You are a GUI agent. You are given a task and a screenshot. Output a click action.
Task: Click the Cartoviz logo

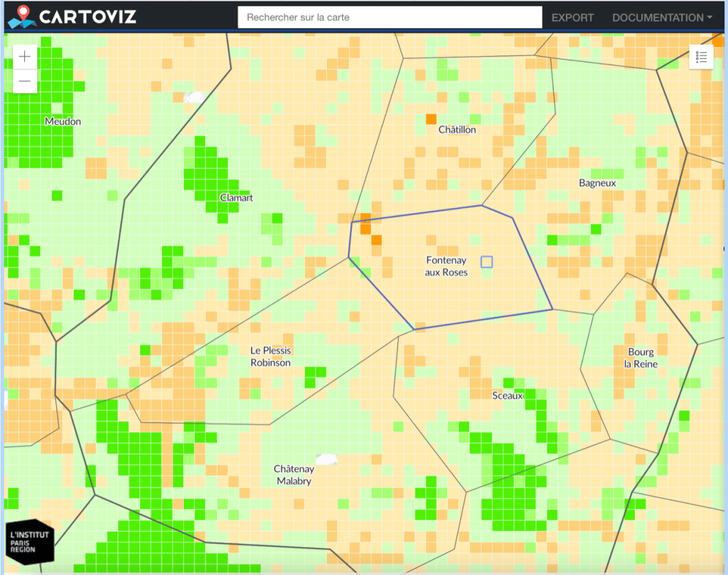tap(72, 17)
